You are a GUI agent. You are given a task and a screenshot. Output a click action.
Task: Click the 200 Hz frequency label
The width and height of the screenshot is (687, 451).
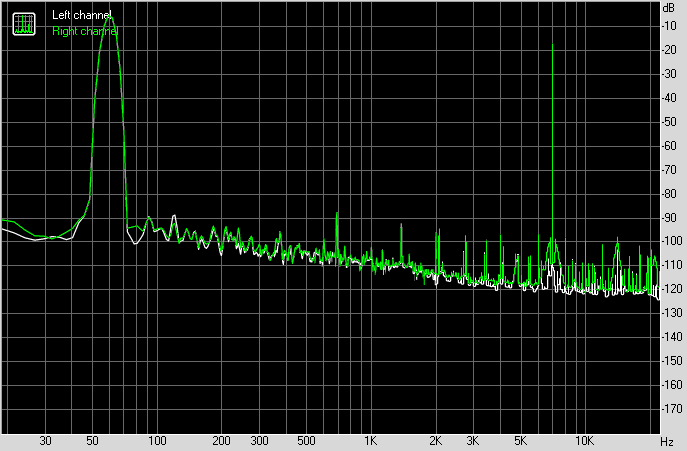(221, 441)
